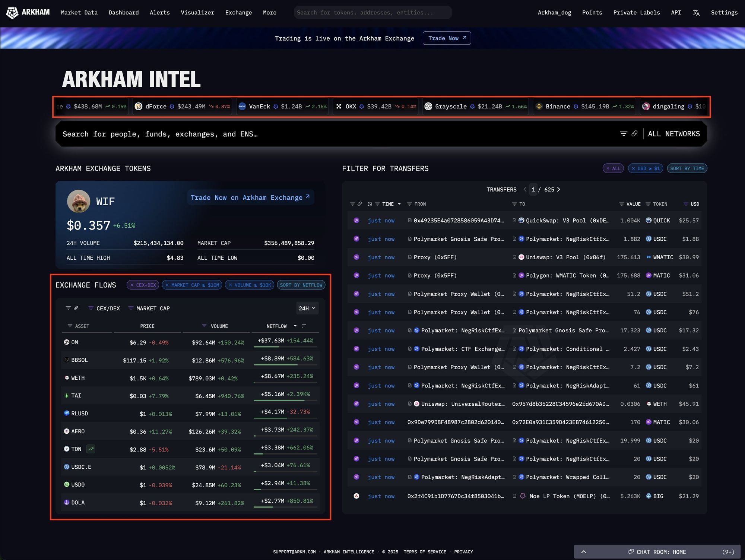Remove the VOLUME ≥ $10K filter chip
This screenshot has height=560, width=745.
click(x=231, y=285)
